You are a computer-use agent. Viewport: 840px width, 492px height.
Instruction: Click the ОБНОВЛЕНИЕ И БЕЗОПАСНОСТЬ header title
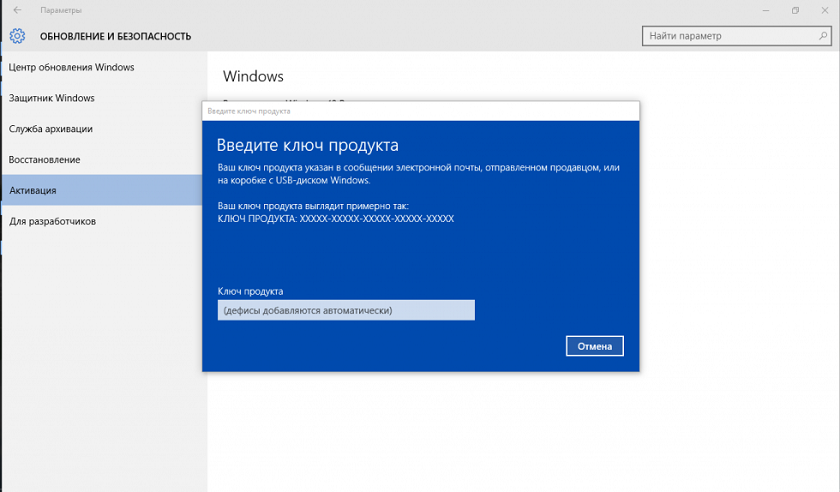(115, 37)
